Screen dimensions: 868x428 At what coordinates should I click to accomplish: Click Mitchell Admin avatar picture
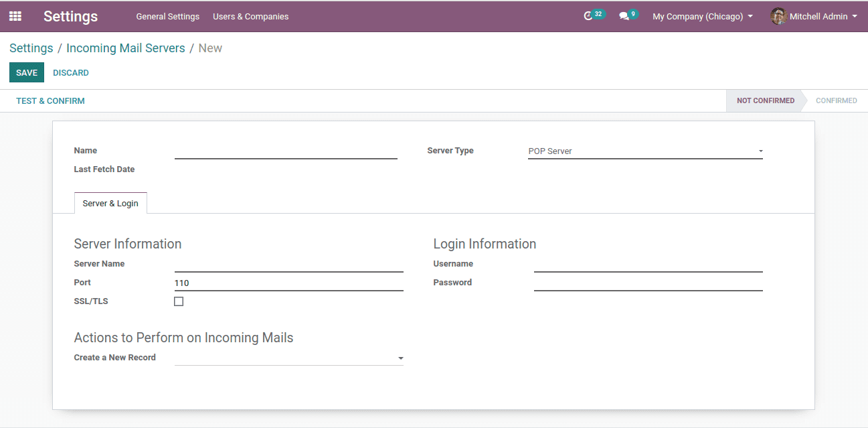[778, 16]
